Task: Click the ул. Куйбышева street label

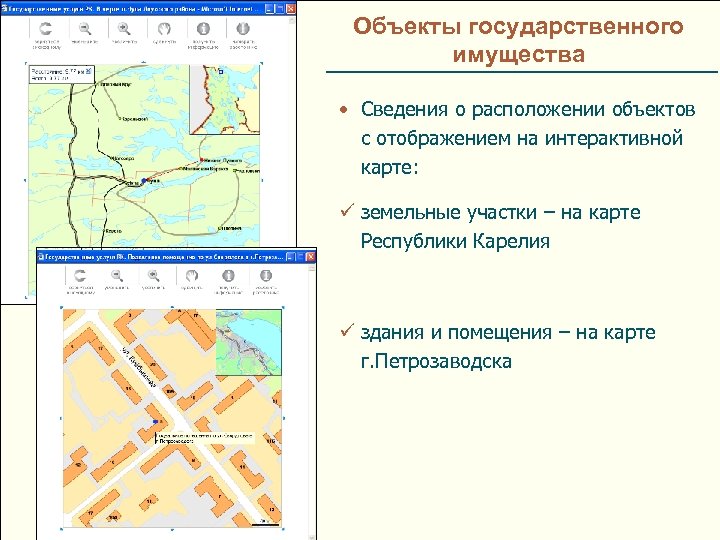Action: [138, 367]
